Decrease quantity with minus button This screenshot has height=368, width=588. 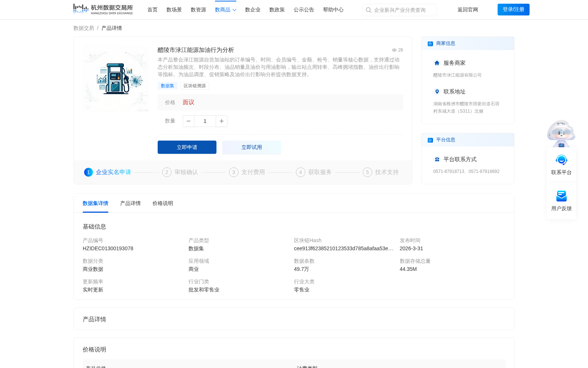click(x=189, y=121)
